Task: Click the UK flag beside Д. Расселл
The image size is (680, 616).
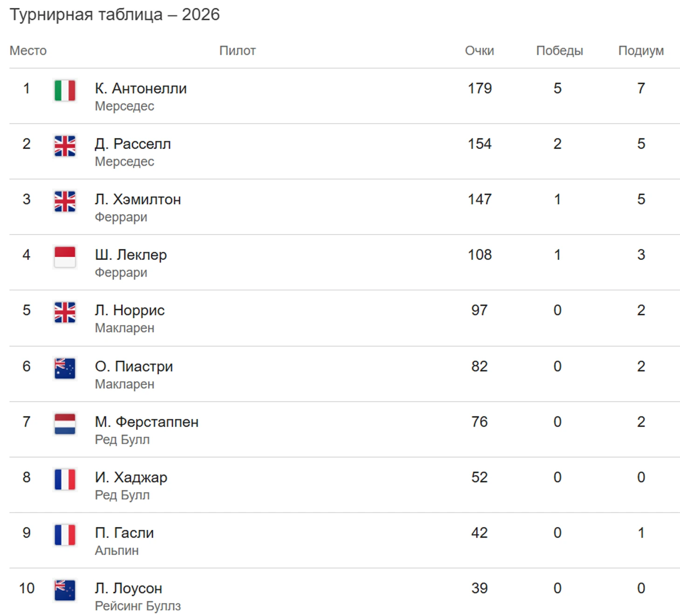Action: [x=65, y=146]
